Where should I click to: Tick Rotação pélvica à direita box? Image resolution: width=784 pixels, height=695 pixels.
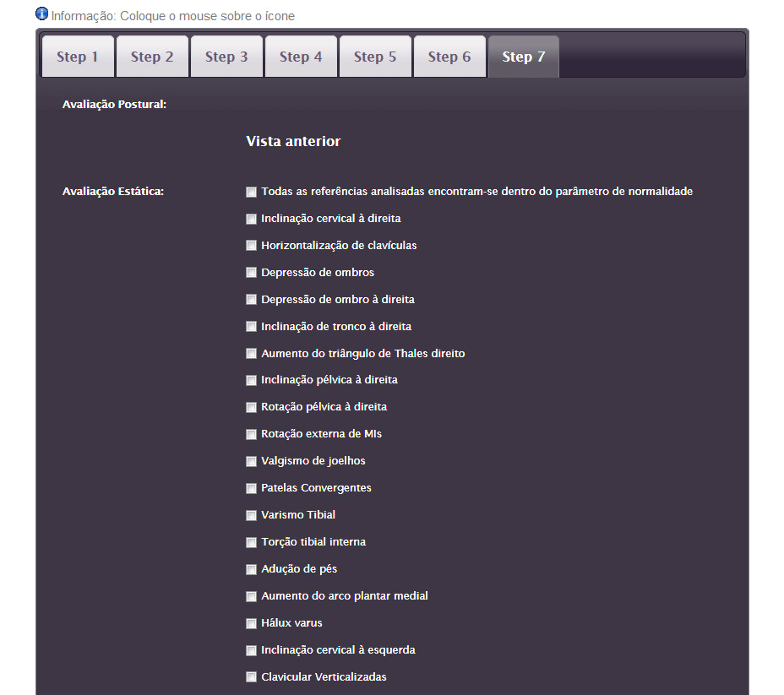252,408
